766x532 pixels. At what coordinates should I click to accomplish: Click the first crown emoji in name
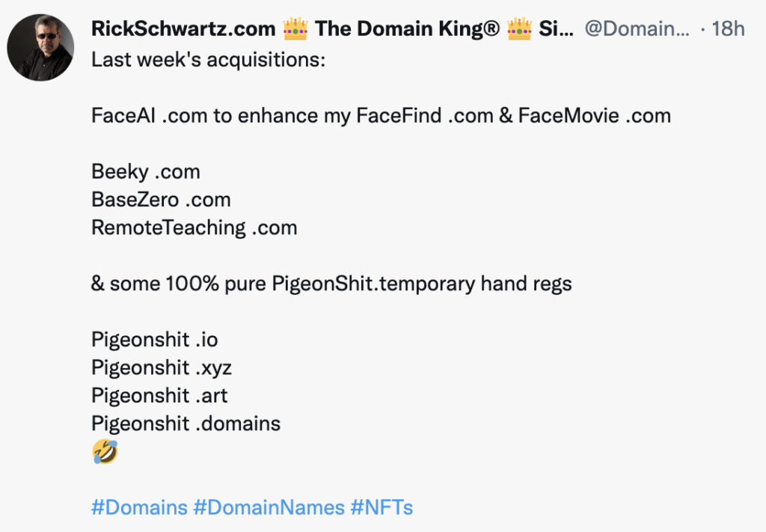[295, 29]
